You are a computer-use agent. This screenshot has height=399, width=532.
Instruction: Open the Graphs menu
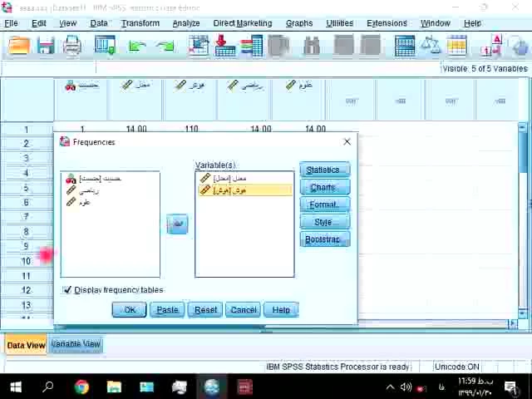299,23
